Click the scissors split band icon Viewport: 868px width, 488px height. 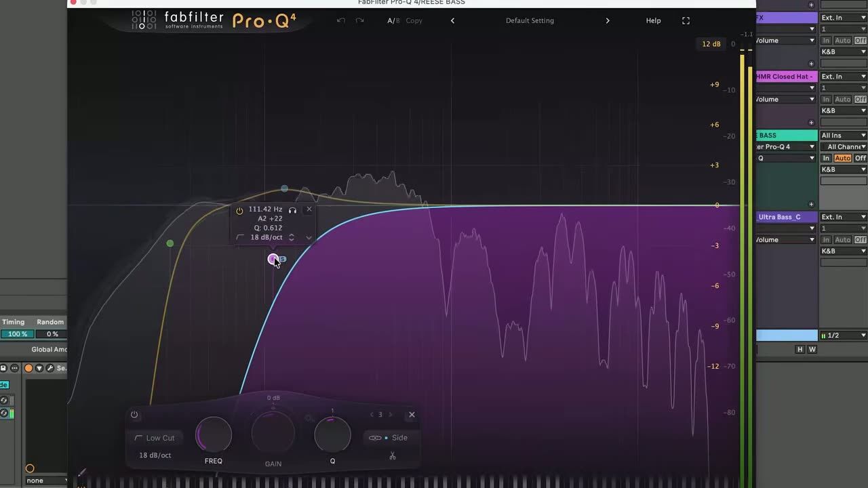(392, 456)
